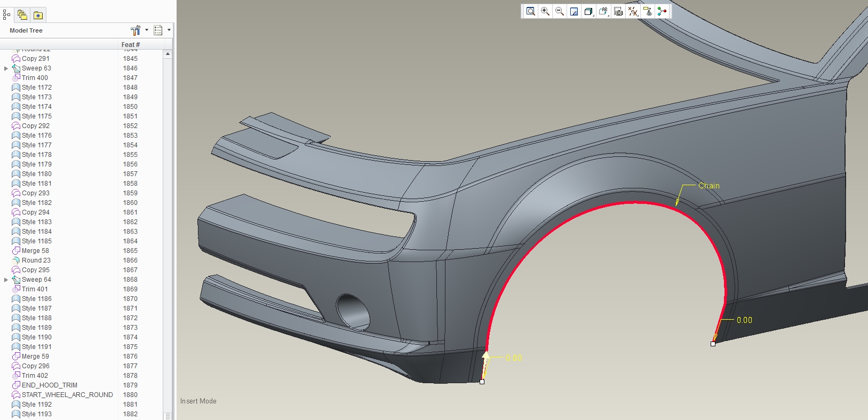Toggle the Spin Center icon
The image size is (868, 420).
[662, 11]
